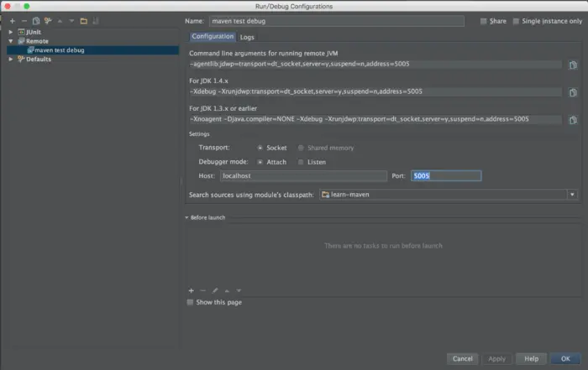Switch to the Configuration tab

[213, 36]
